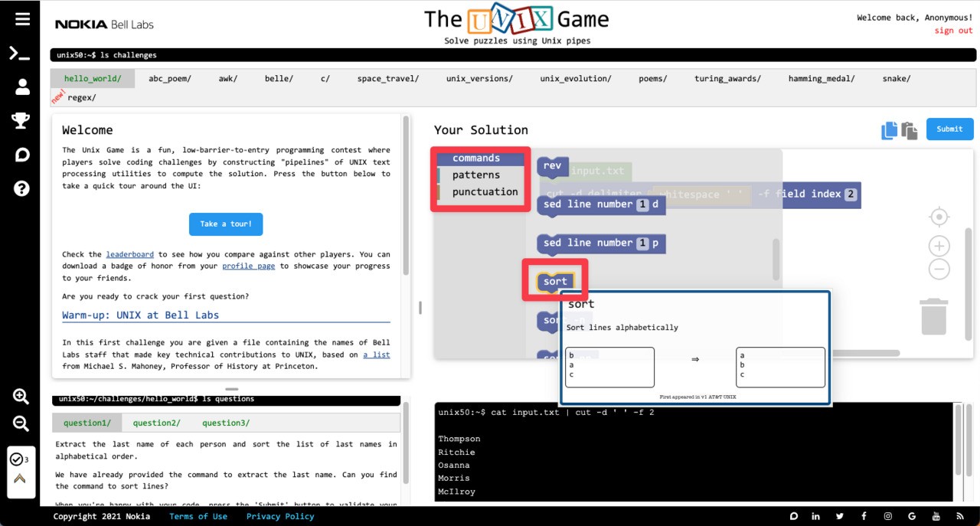Click the Twitter icon in the footer

point(840,516)
